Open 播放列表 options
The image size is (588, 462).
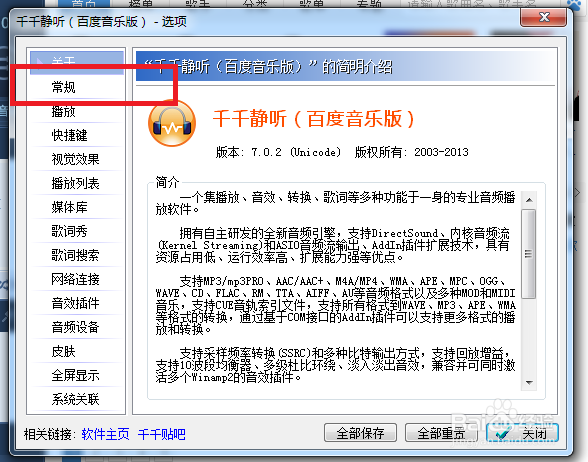tap(77, 183)
